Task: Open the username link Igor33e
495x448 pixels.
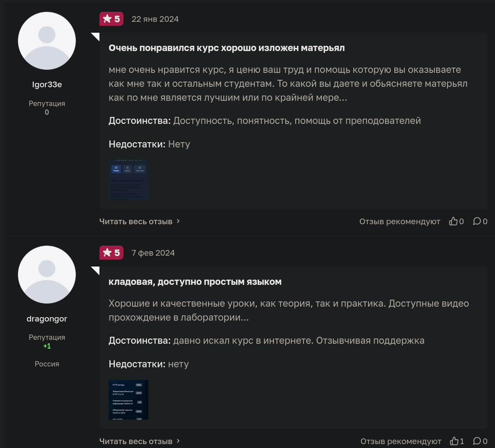Action: click(x=47, y=85)
